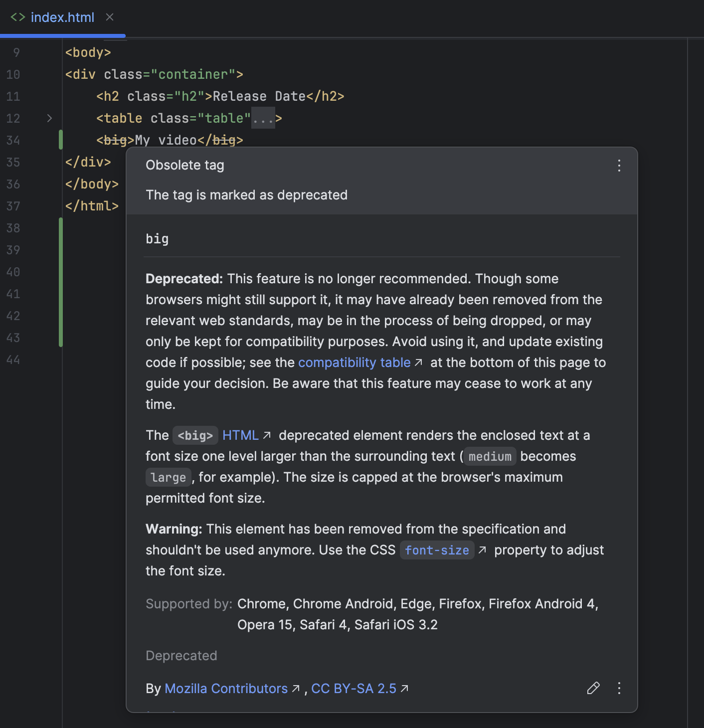Follow the font-size property link

tap(437, 550)
